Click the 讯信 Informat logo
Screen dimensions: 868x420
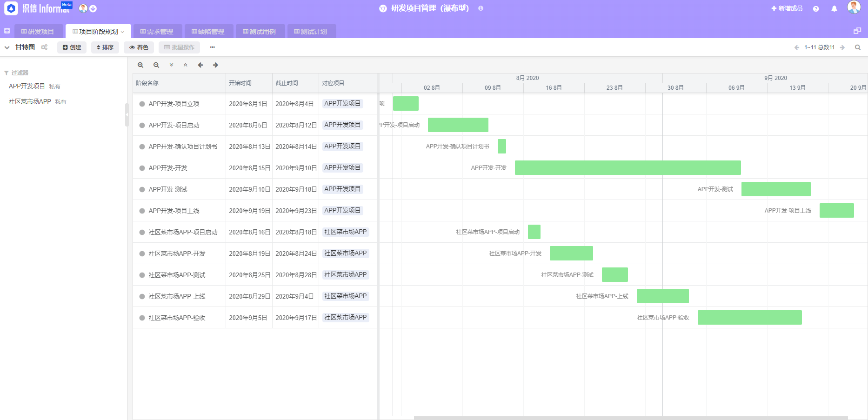38,8
